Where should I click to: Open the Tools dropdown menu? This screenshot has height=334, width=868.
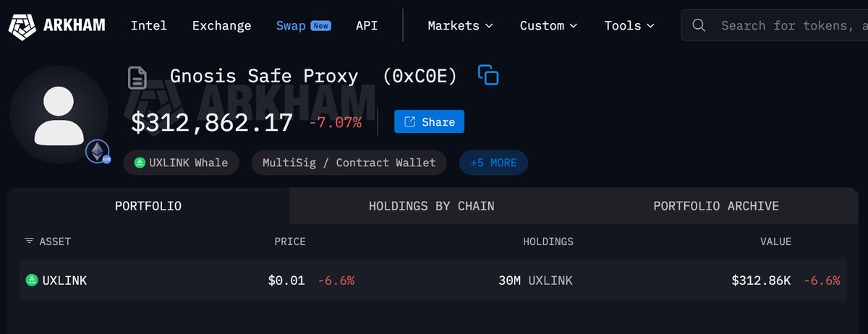pyautogui.click(x=629, y=25)
